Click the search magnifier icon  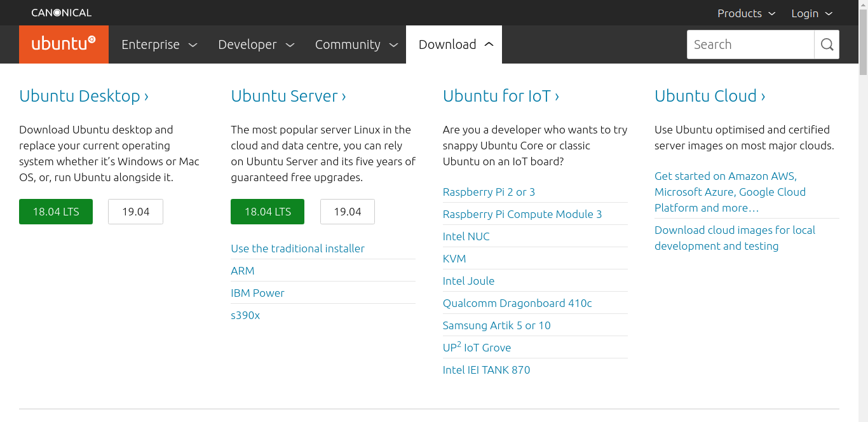click(827, 44)
